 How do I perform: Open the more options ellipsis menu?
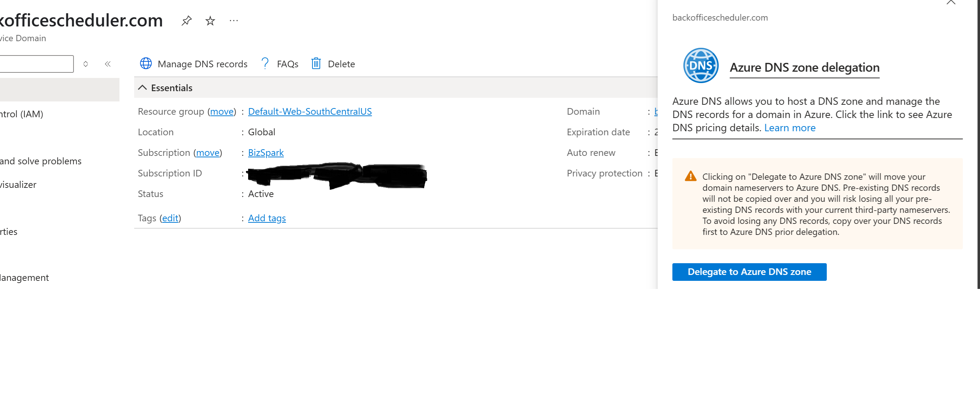(233, 21)
